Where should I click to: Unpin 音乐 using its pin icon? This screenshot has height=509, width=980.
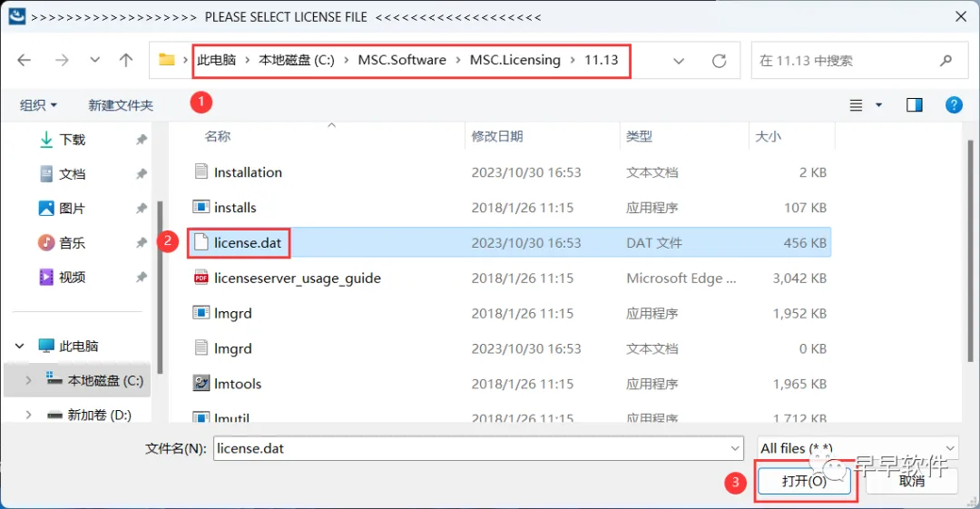coord(142,242)
